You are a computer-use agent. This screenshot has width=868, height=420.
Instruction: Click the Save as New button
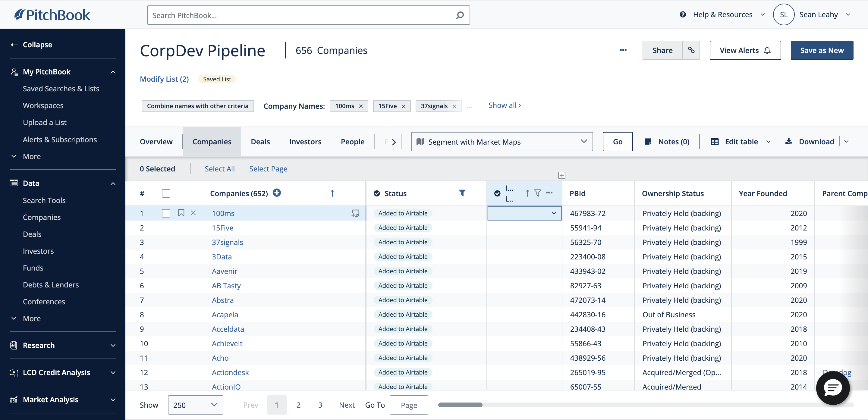click(x=822, y=50)
